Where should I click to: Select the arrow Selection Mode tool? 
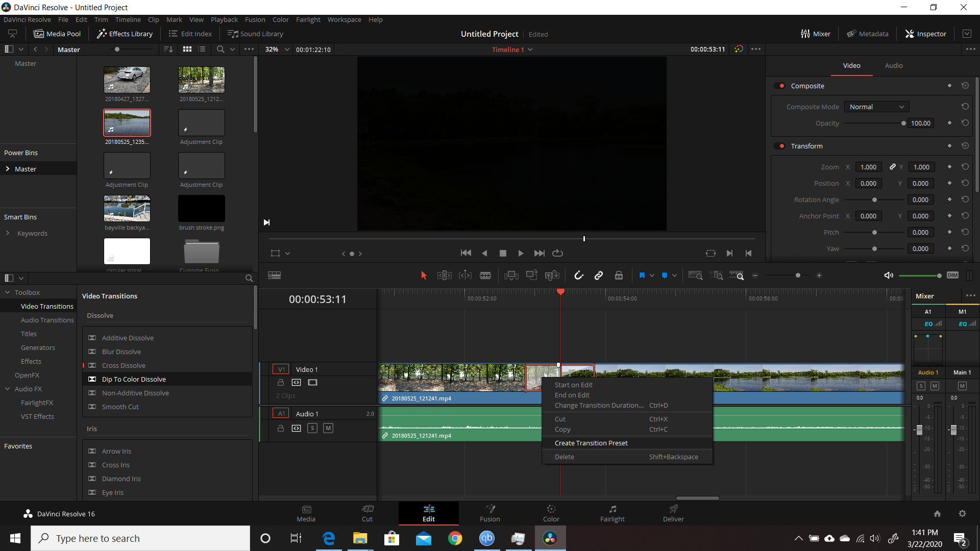[423, 275]
